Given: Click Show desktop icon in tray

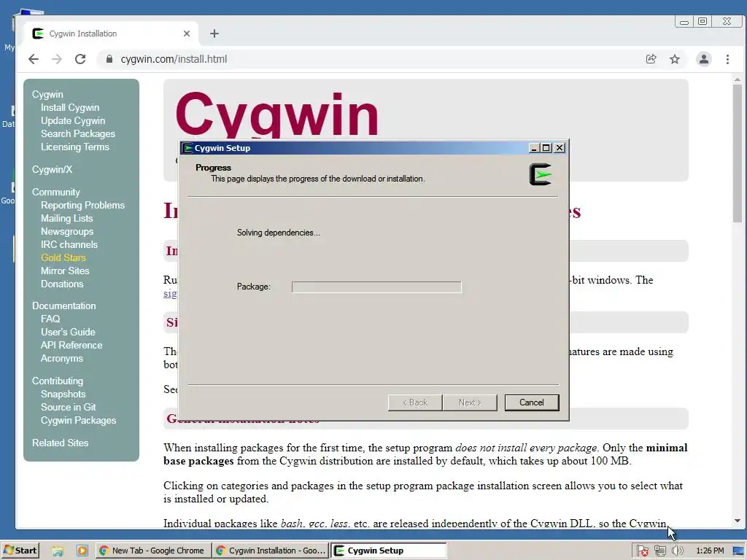Looking at the screenshot, I should 739,551.
